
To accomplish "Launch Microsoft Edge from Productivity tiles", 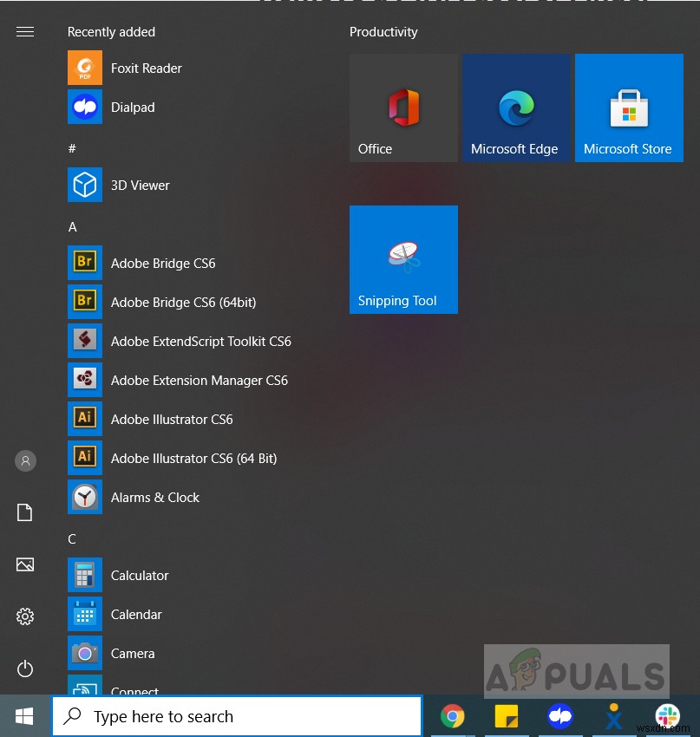I will 516,108.
